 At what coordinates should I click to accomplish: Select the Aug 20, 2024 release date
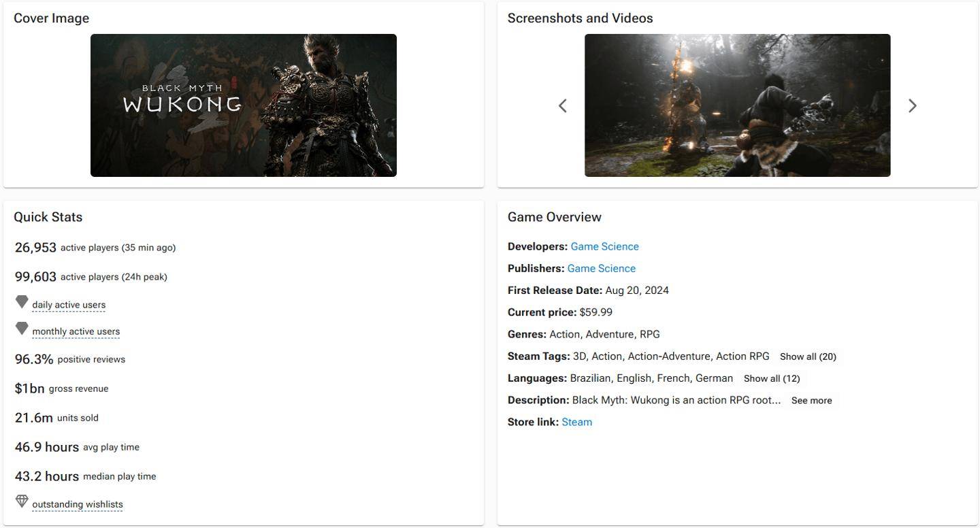pyautogui.click(x=637, y=291)
